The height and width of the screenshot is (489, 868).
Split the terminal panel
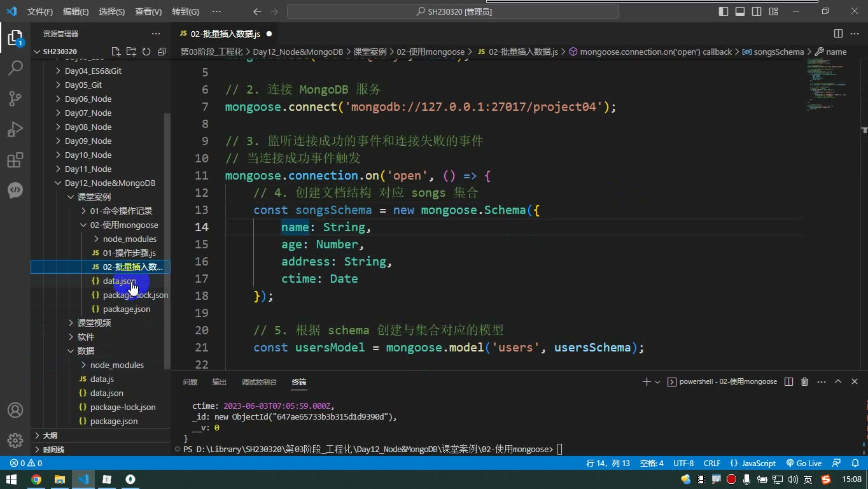[788, 381]
